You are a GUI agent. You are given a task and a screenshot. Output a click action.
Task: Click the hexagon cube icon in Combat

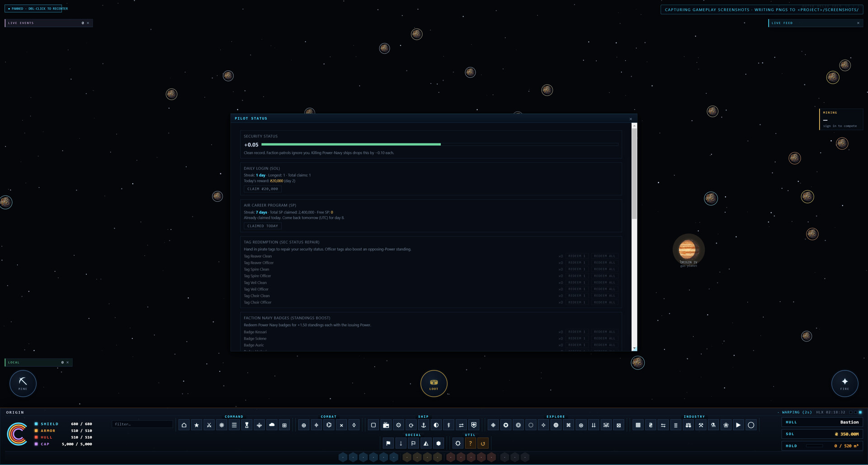(x=329, y=425)
